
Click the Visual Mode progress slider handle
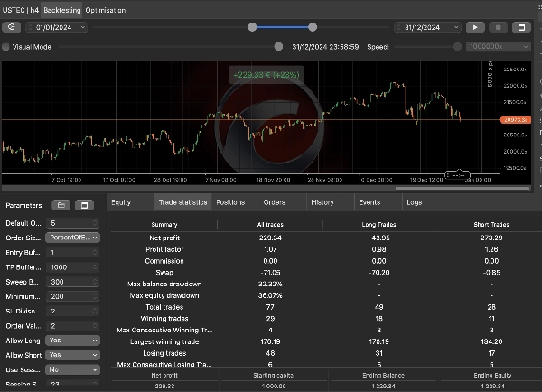[278, 46]
